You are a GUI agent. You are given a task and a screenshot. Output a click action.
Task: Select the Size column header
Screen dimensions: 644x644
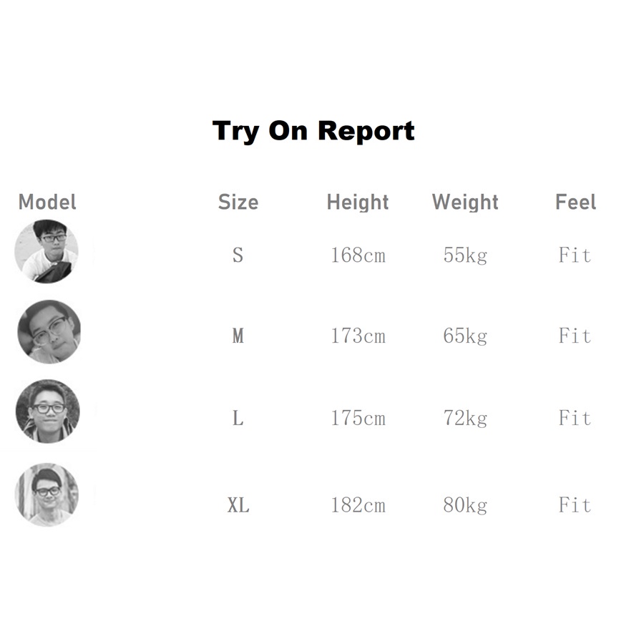pyautogui.click(x=238, y=203)
